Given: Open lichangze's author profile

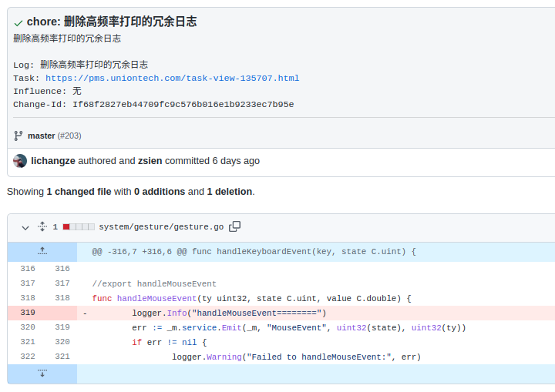Looking at the screenshot, I should (x=52, y=161).
